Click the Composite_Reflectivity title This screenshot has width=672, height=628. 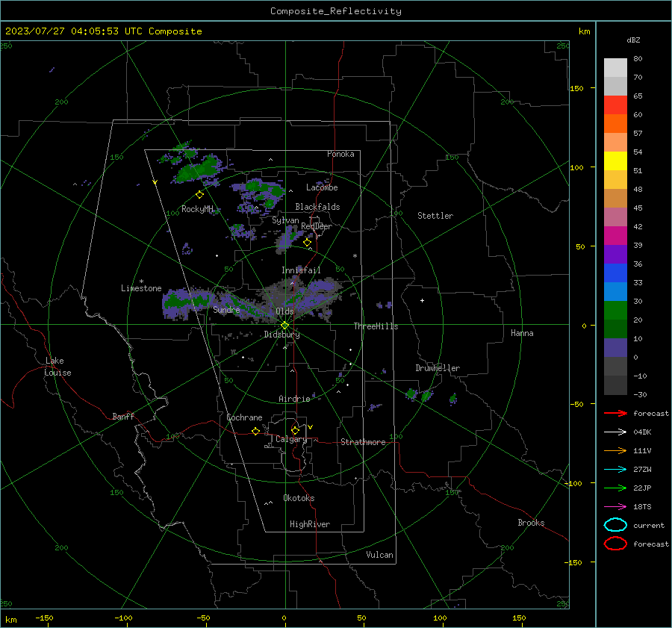[335, 11]
